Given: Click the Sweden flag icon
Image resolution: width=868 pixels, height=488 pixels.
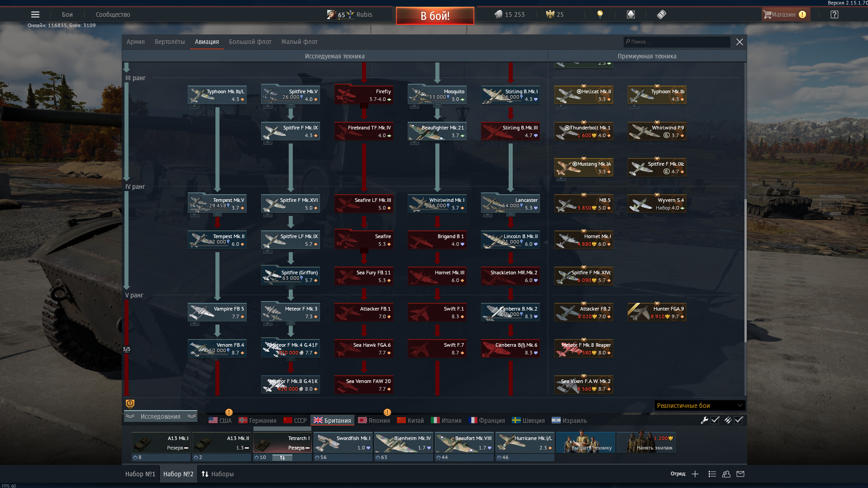Looking at the screenshot, I should pos(516,421).
